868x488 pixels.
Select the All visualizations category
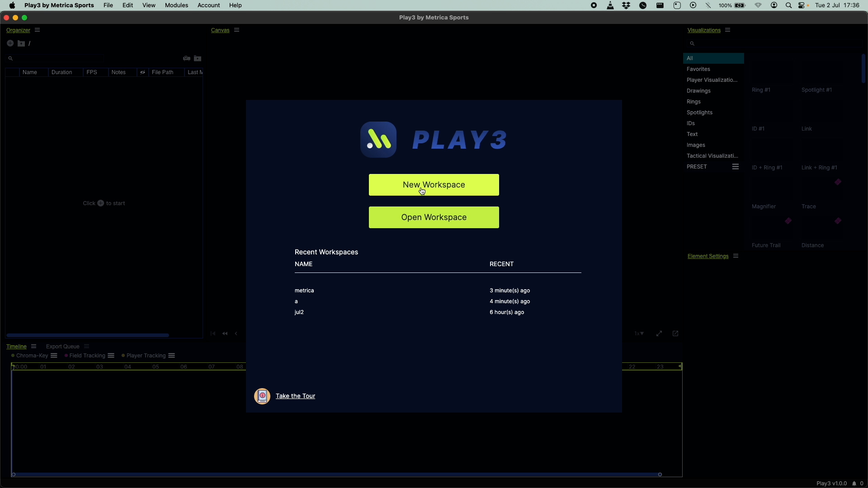713,58
